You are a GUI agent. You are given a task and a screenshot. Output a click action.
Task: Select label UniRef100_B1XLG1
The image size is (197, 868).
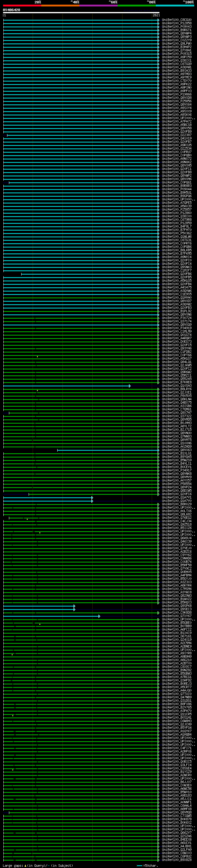(x=177, y=454)
